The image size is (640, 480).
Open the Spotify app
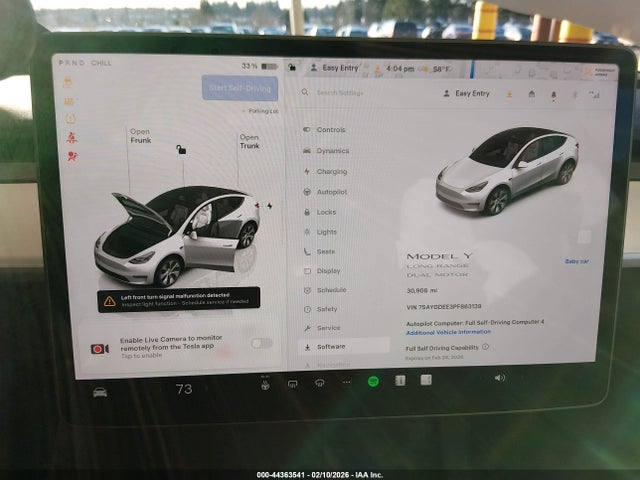click(x=373, y=381)
